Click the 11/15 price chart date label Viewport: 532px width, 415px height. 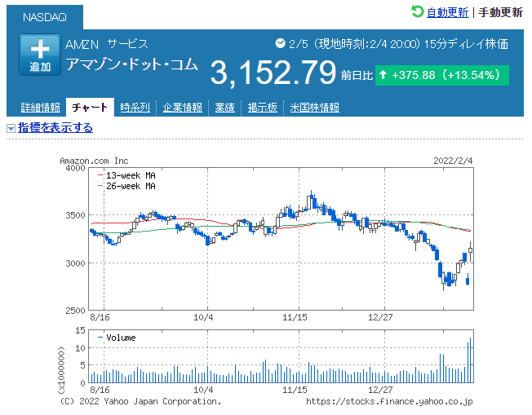tap(295, 318)
